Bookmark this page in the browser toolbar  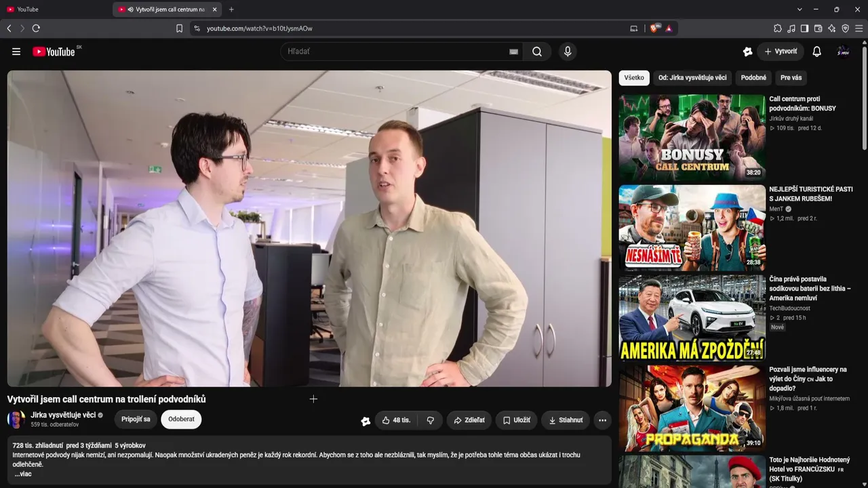click(x=179, y=28)
